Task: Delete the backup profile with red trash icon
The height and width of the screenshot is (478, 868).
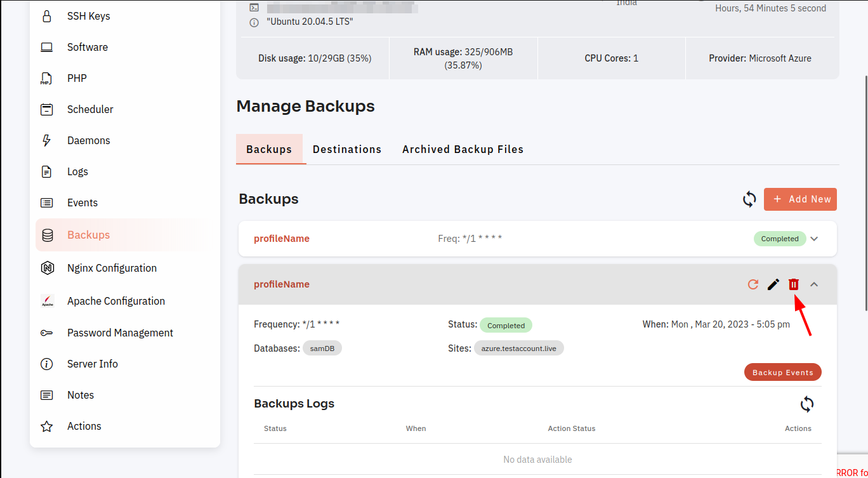Action: coord(794,284)
